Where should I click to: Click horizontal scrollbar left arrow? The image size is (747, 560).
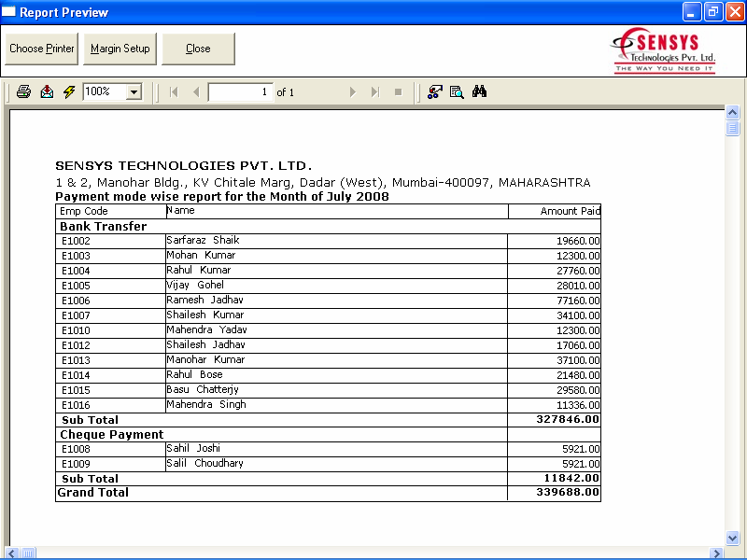(x=12, y=553)
